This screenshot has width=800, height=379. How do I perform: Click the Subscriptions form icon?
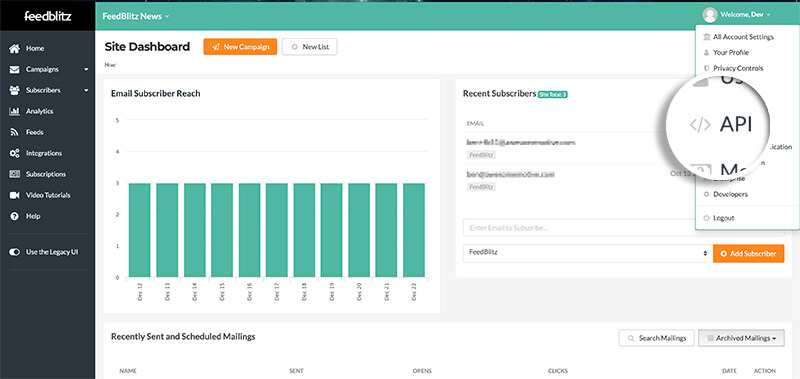click(x=15, y=174)
